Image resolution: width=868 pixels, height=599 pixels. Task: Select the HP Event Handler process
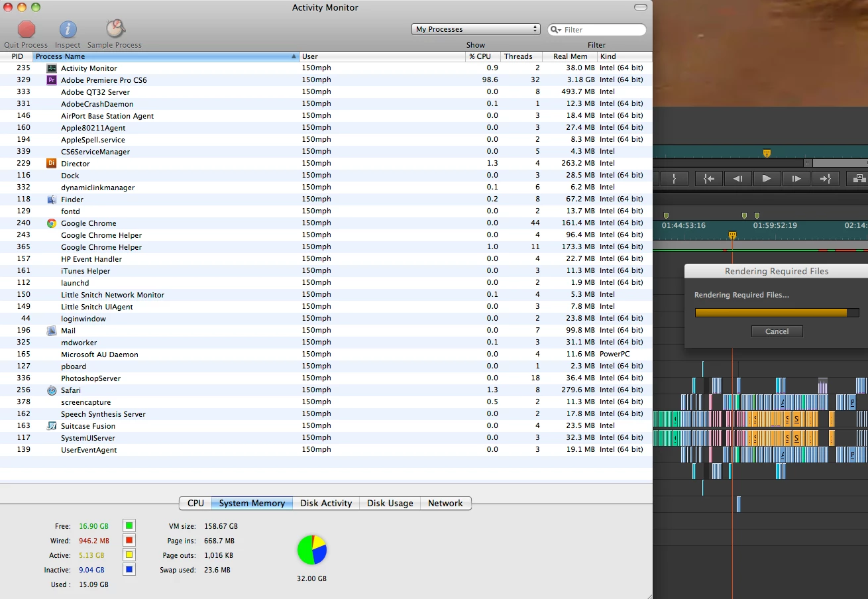coord(326,259)
